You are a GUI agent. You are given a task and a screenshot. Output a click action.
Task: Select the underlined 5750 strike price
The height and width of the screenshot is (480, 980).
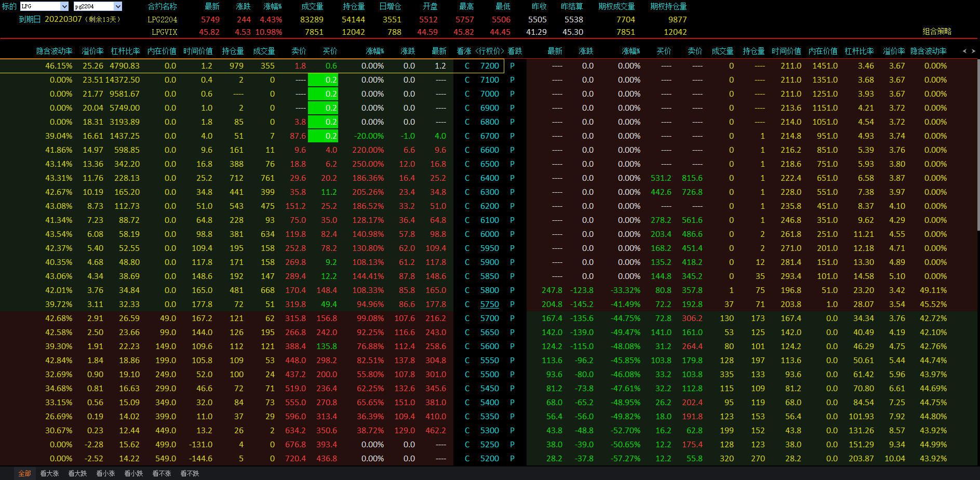(489, 304)
